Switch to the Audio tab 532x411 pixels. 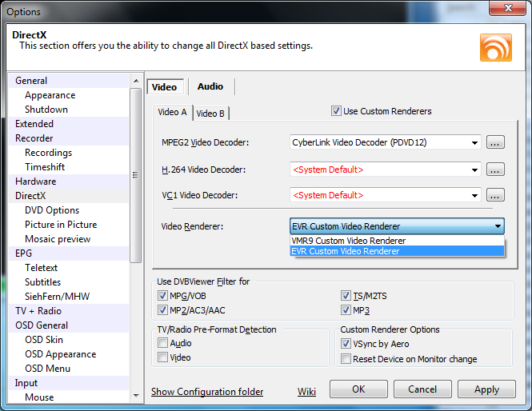(210, 86)
